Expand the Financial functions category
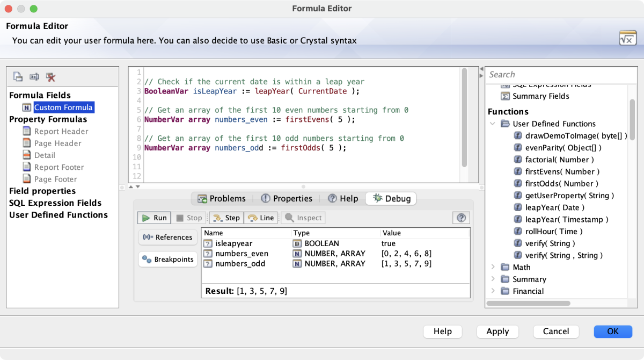 [x=493, y=291]
